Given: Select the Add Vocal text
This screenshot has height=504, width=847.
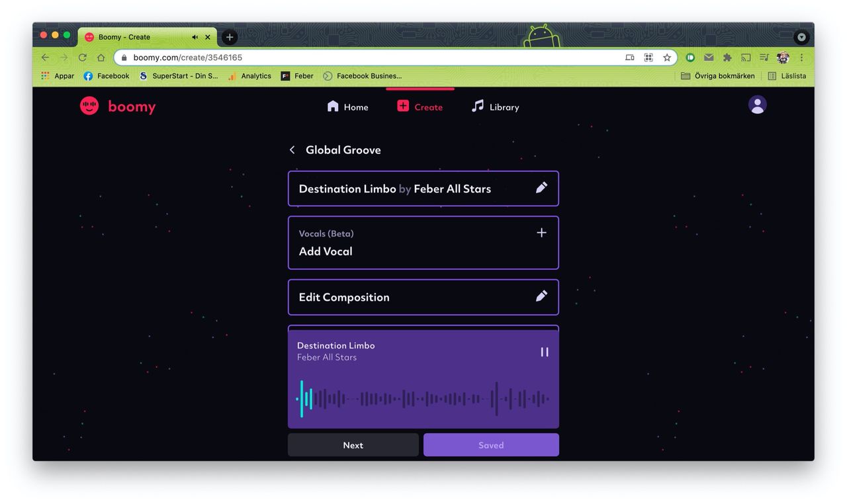Looking at the screenshot, I should (326, 251).
